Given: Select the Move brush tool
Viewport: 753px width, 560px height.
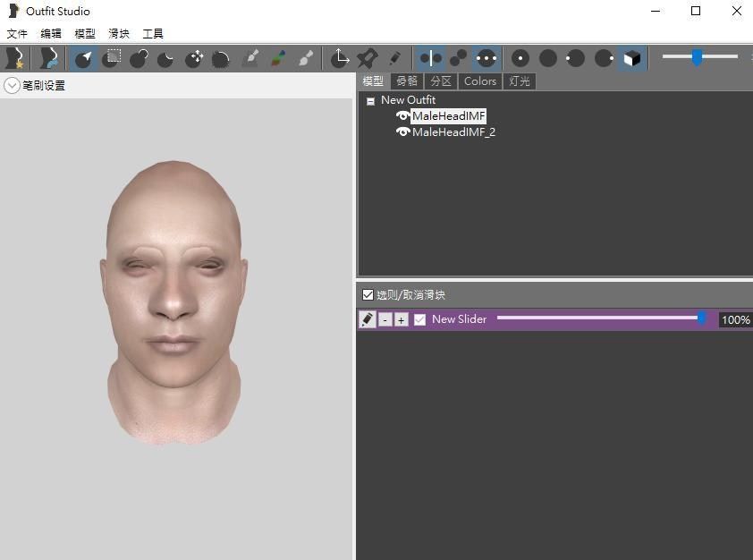Looking at the screenshot, I should point(194,58).
